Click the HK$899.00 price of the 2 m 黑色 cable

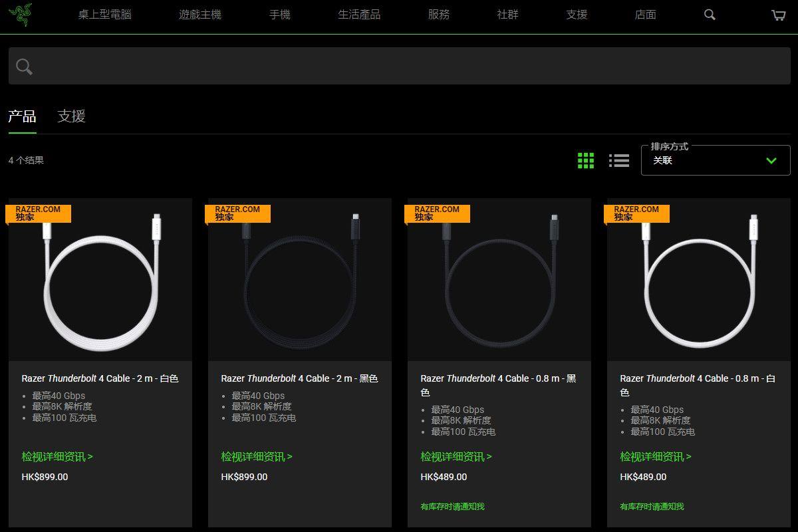point(244,477)
